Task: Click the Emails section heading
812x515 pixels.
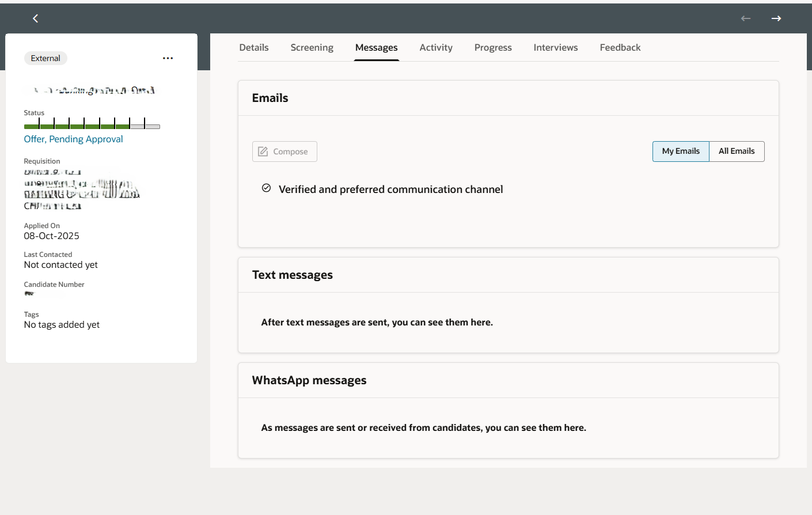Action: 270,98
